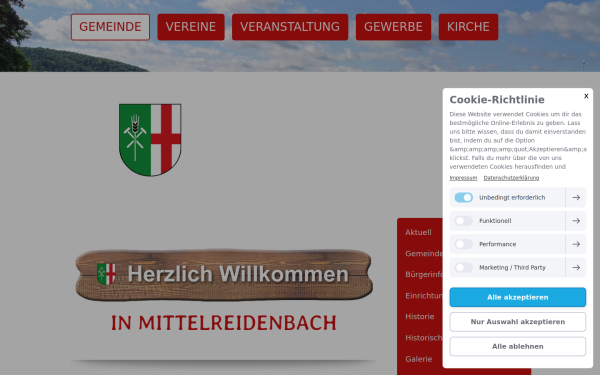Expand Performance details arrow

576,244
